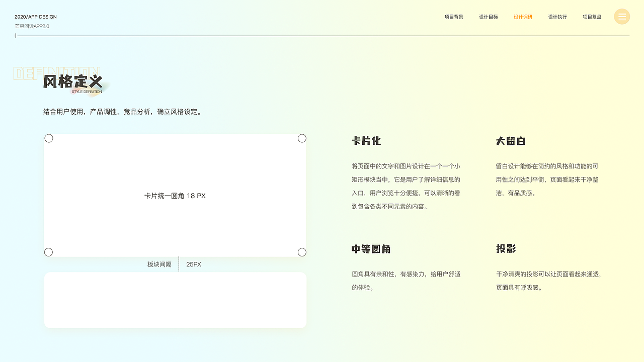This screenshot has height=362, width=644.
Task: Click the blank white card below the spacing label
Action: (x=175, y=300)
